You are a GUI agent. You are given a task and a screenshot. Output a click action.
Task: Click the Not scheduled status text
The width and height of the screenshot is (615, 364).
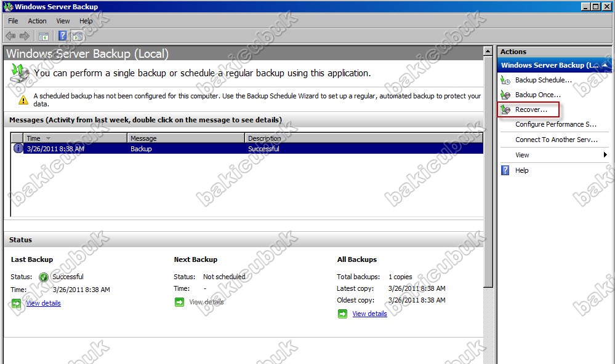[x=224, y=277]
